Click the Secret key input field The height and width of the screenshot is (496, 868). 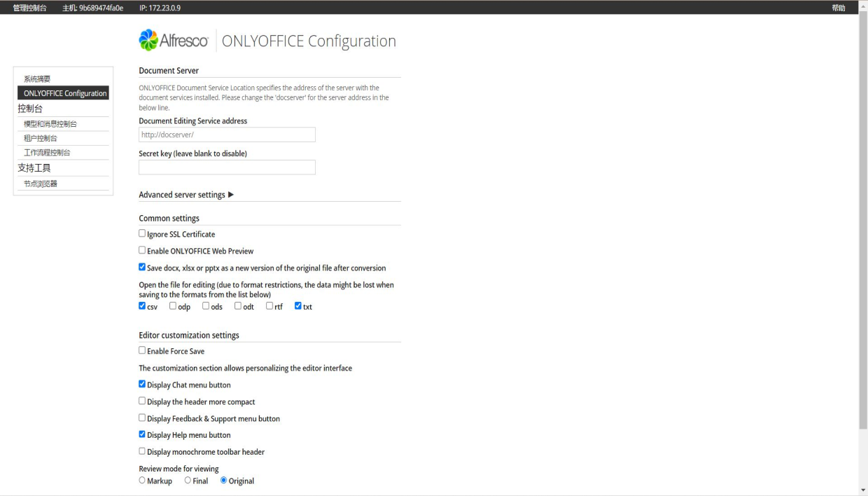pos(227,167)
